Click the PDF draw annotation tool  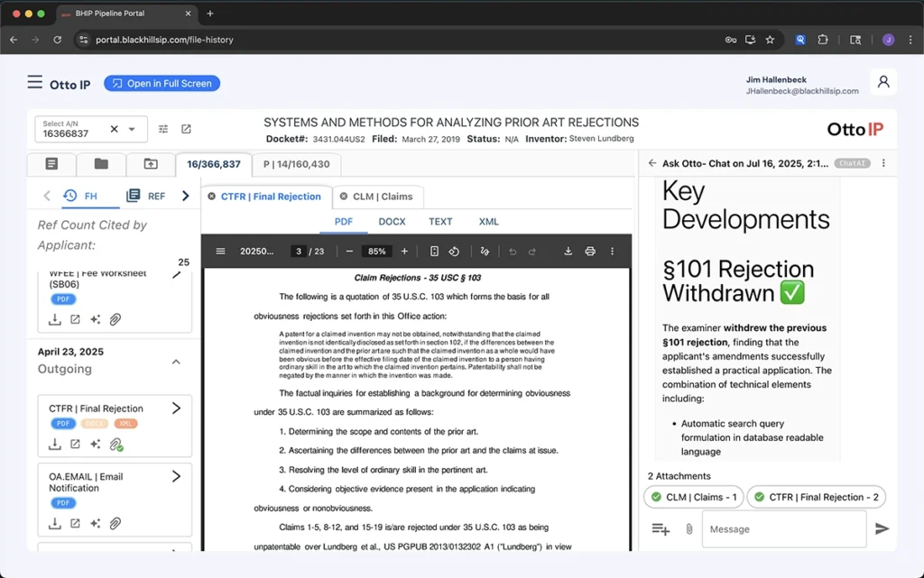(x=485, y=252)
